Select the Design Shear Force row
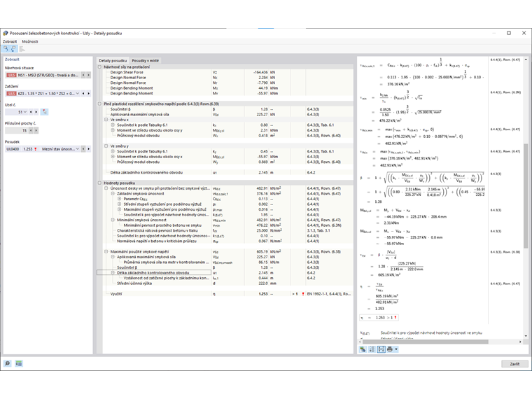The width and height of the screenshot is (532, 399). (227, 72)
